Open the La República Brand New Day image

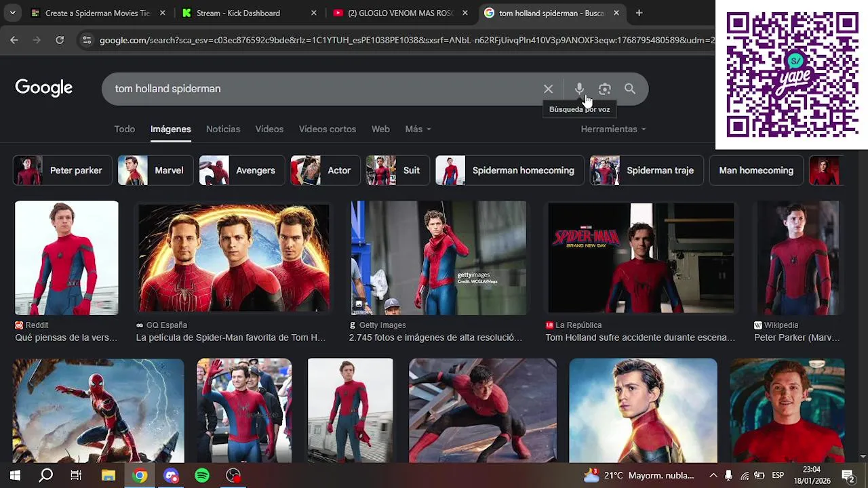[641, 258]
